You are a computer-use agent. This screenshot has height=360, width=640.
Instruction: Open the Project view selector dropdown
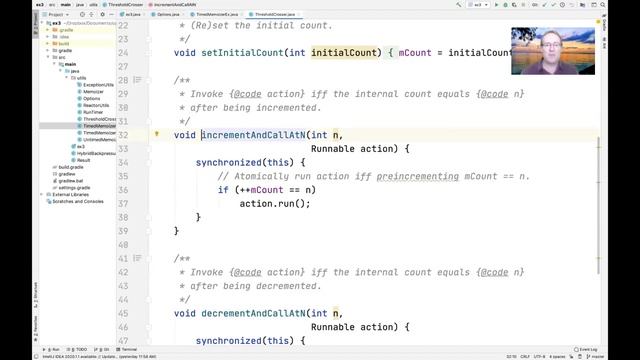(56, 14)
